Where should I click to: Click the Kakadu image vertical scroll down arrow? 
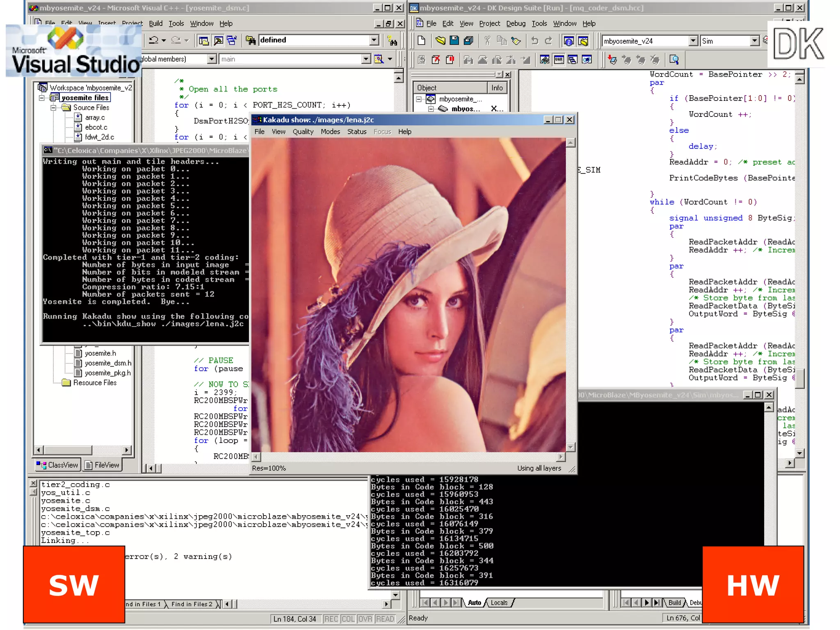coord(571,447)
